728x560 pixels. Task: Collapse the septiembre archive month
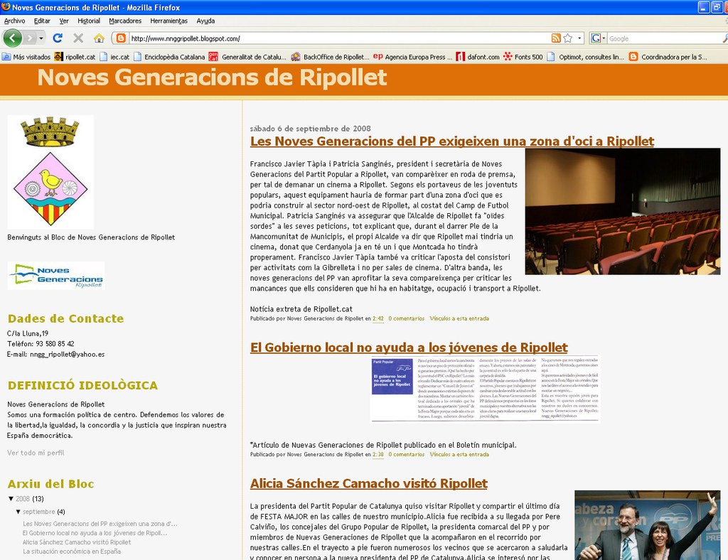18,512
